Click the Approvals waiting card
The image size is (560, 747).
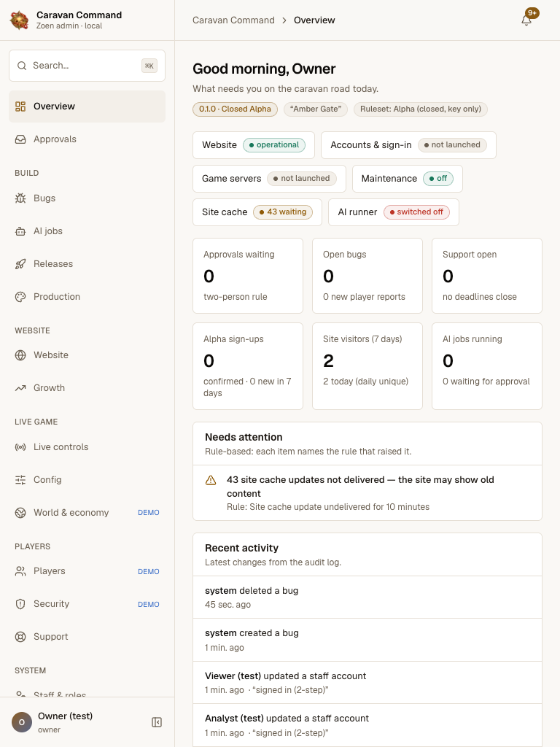click(x=248, y=276)
